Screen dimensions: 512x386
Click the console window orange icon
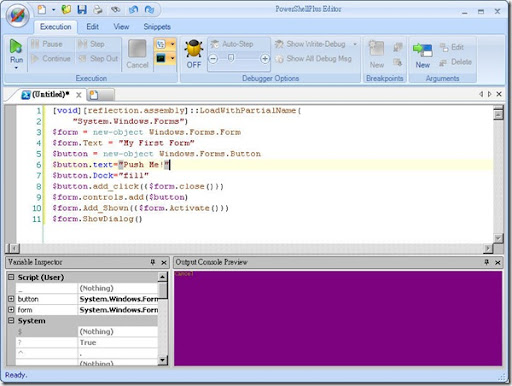pyautogui.click(x=161, y=59)
